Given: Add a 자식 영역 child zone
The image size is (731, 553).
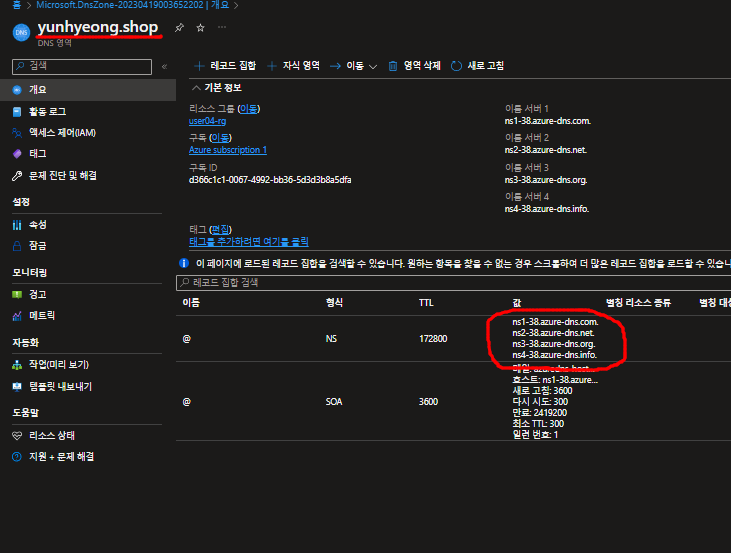Looking at the screenshot, I should click(x=293, y=66).
